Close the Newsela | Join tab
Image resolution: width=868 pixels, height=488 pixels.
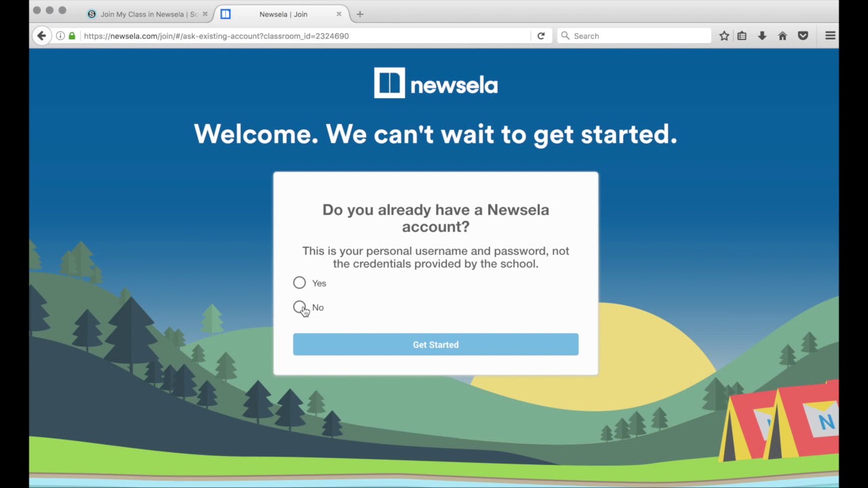pos(339,14)
